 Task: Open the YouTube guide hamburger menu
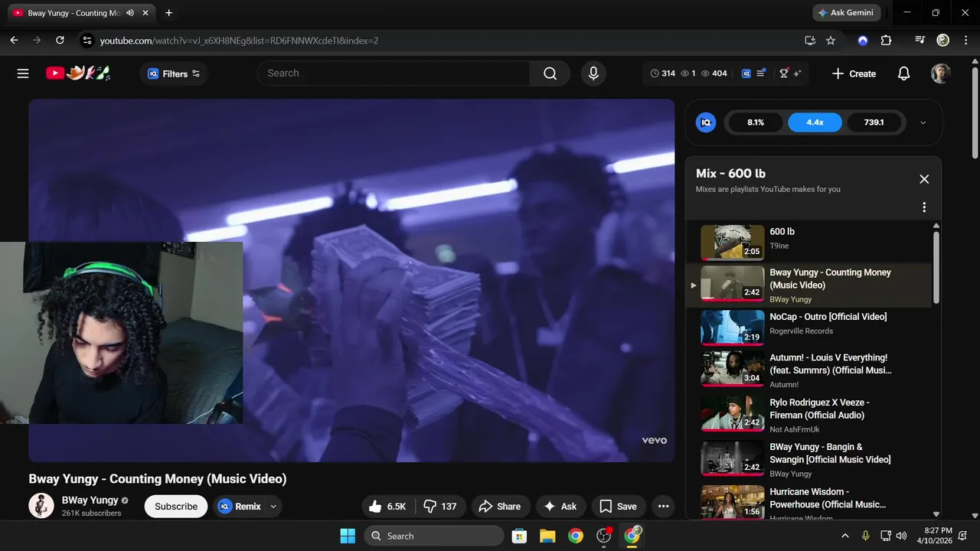click(x=23, y=73)
